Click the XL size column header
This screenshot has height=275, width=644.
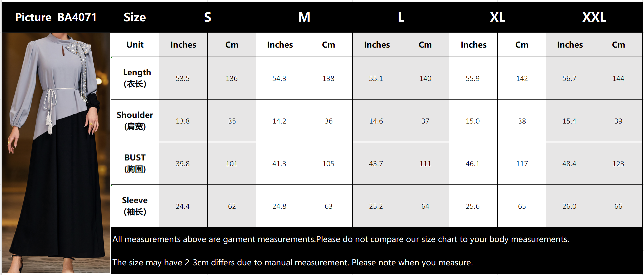497,17
